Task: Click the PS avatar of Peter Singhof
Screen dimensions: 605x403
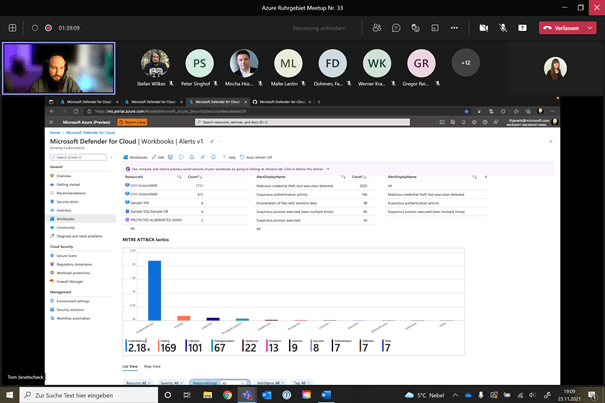Action: click(199, 63)
